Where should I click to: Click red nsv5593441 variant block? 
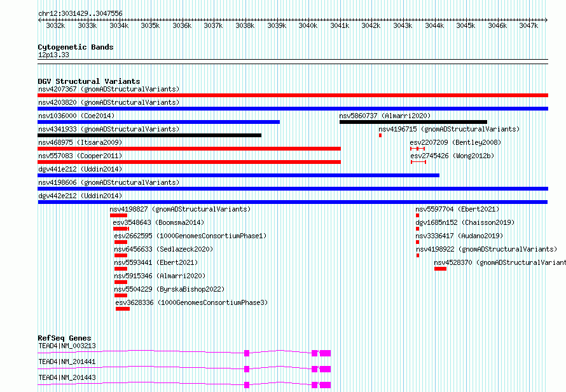click(x=121, y=269)
